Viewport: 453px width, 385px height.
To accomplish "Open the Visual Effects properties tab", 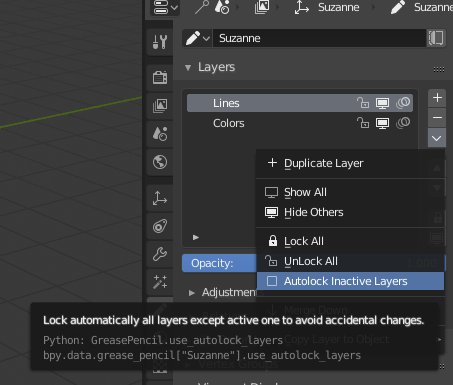I will tap(160, 282).
